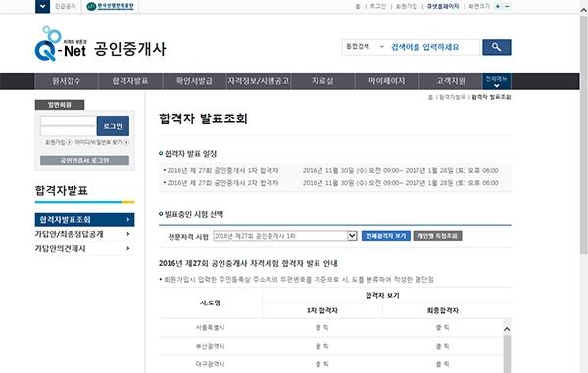The width and height of the screenshot is (588, 373).
Task: Expand the 전체메뉴 full menu
Action: click(x=496, y=81)
